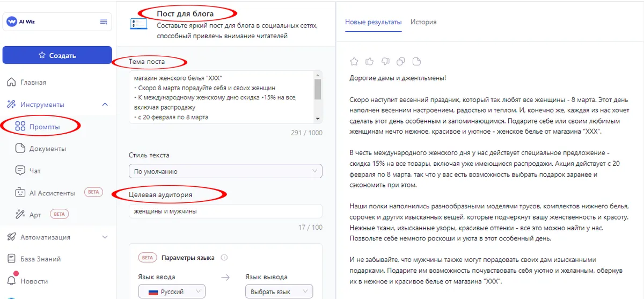Click the bell icon beside Новости
644x299 pixels.
point(11,281)
